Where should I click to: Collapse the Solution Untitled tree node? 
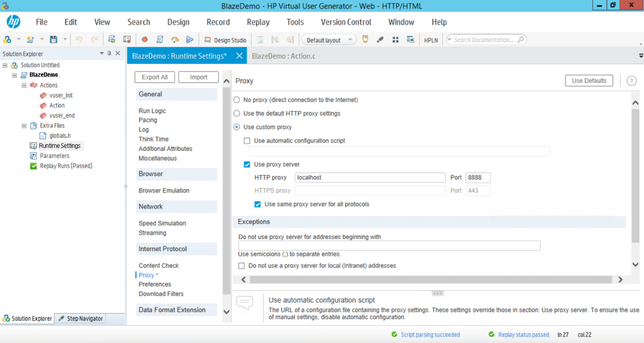tap(5, 65)
